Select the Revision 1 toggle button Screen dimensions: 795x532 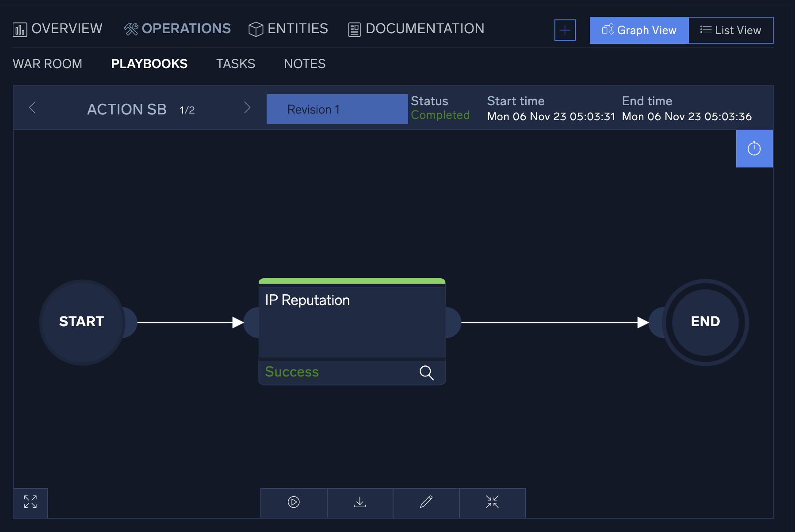point(337,109)
